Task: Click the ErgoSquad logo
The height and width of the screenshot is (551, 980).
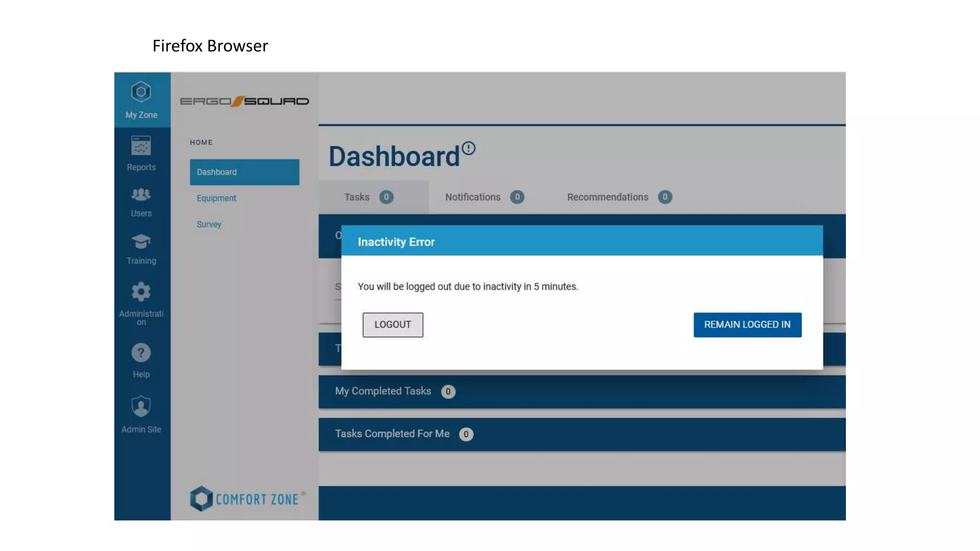Action: click(x=245, y=101)
